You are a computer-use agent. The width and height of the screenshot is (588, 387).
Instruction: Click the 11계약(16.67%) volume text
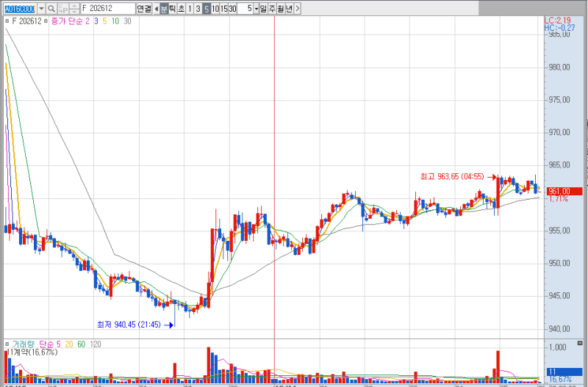pos(32,352)
